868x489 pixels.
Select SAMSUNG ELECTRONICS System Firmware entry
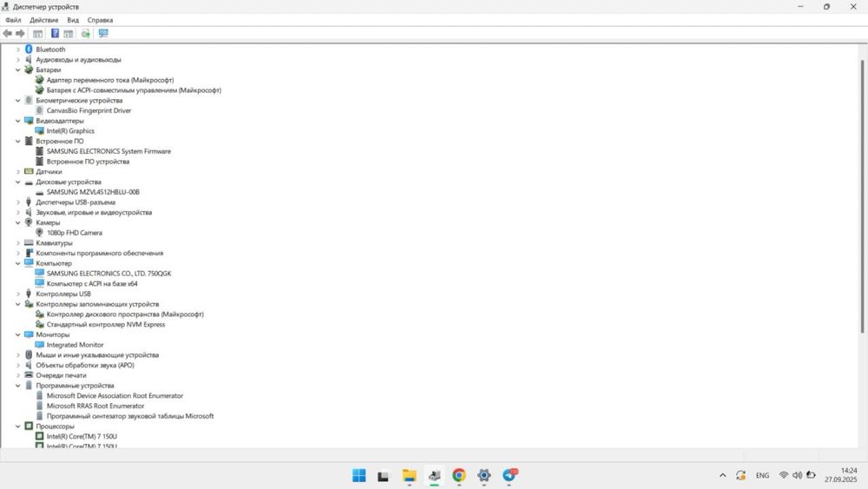(108, 151)
